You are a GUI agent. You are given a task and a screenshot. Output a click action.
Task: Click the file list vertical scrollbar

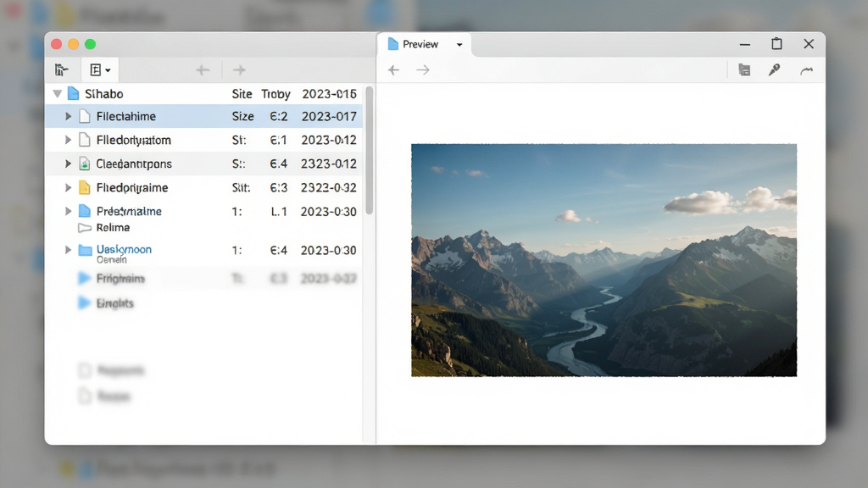coord(370,151)
